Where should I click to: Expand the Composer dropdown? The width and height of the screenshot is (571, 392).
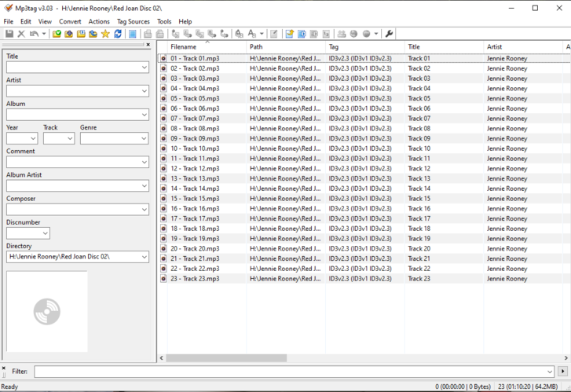click(x=145, y=210)
